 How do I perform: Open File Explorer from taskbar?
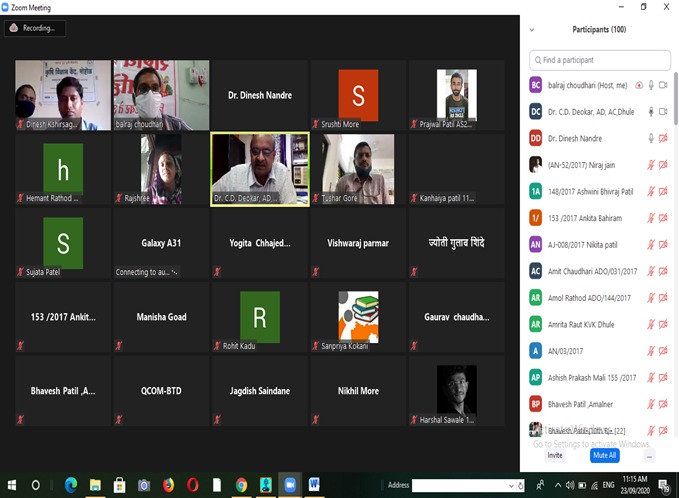95,485
